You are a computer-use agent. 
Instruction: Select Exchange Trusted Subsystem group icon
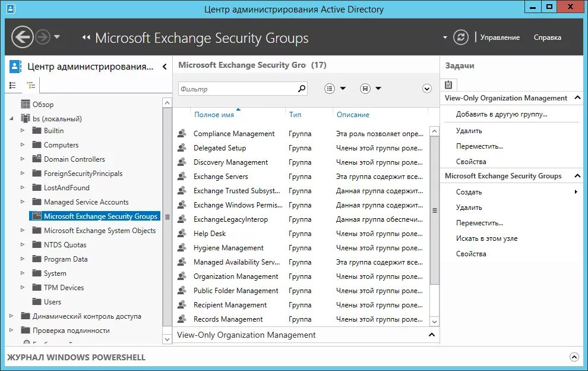coord(182,190)
